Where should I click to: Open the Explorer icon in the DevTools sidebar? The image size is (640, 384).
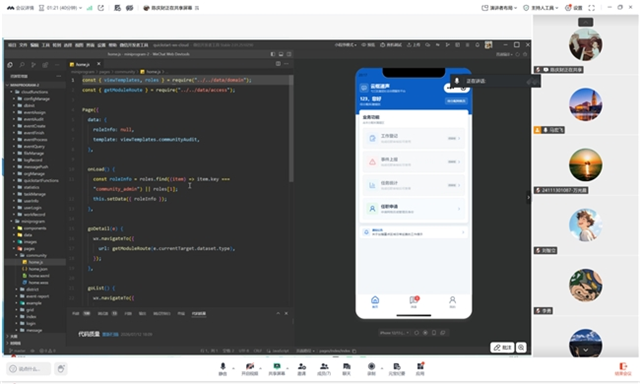pyautogui.click(x=10, y=64)
